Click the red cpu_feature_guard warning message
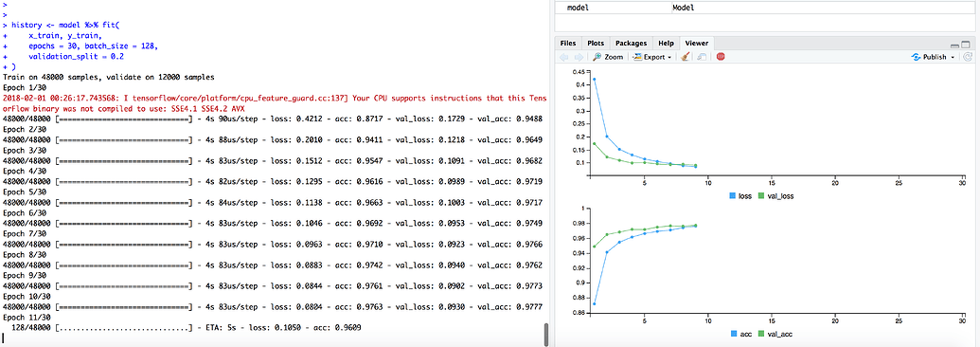This screenshot has width=980, height=347. click(x=275, y=103)
